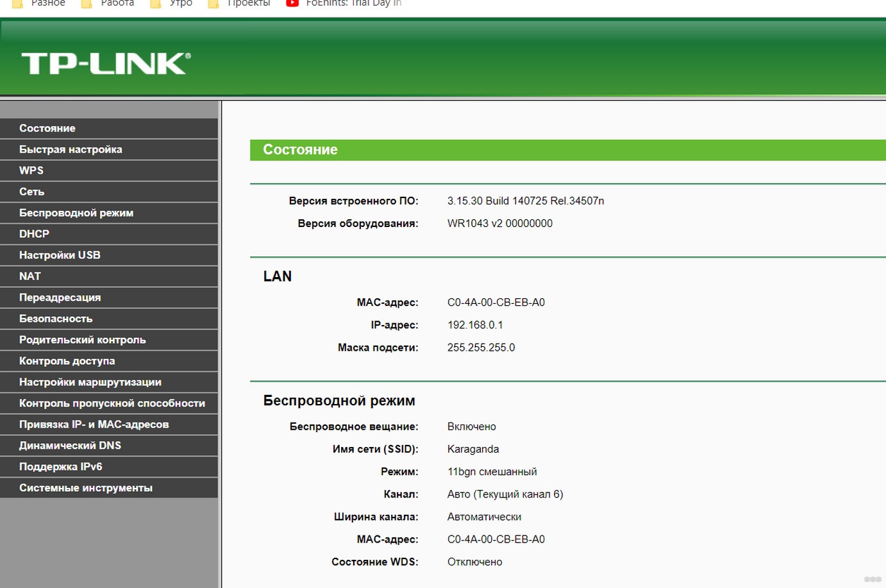Open the Сеть section
Viewport: 886px width, 588px height.
109,192
